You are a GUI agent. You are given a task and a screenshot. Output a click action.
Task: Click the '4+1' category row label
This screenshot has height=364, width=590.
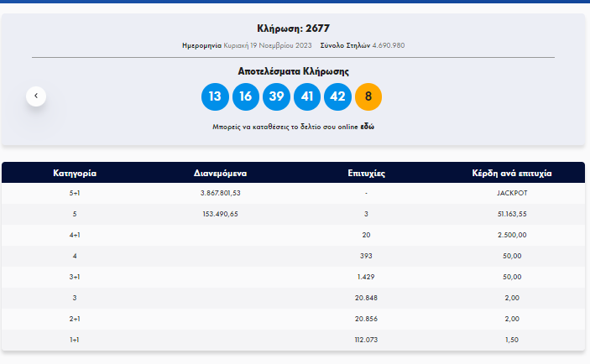75,235
